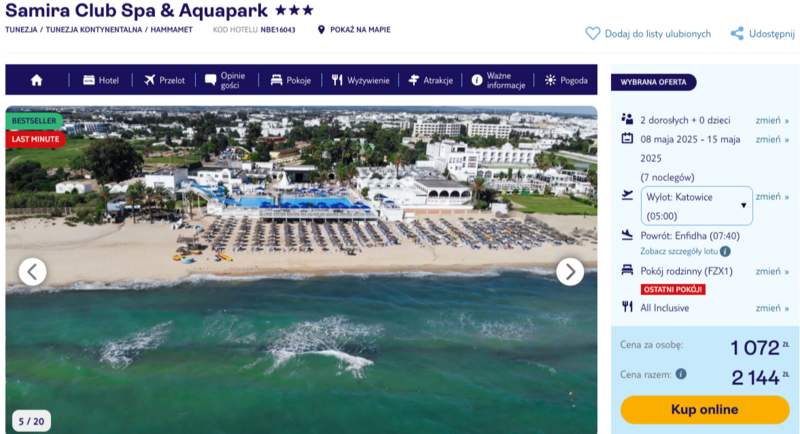
Task: Click the heart icon to add to favorites
Action: point(592,34)
